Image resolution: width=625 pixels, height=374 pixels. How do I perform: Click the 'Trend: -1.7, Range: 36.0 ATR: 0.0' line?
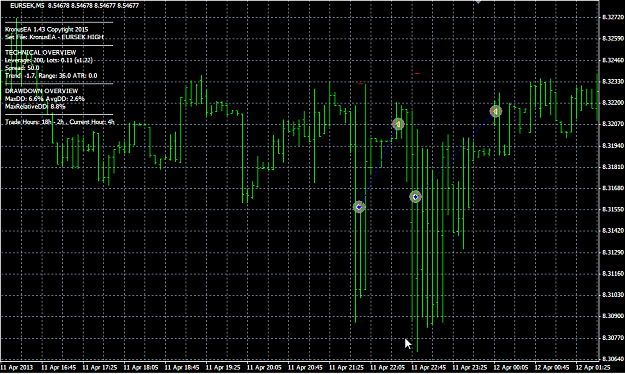pyautogui.click(x=51, y=76)
